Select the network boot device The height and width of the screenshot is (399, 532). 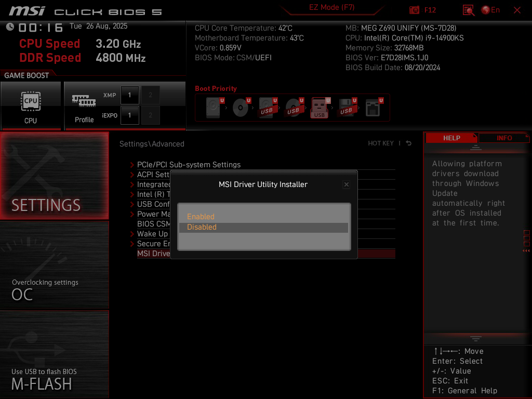click(x=374, y=108)
